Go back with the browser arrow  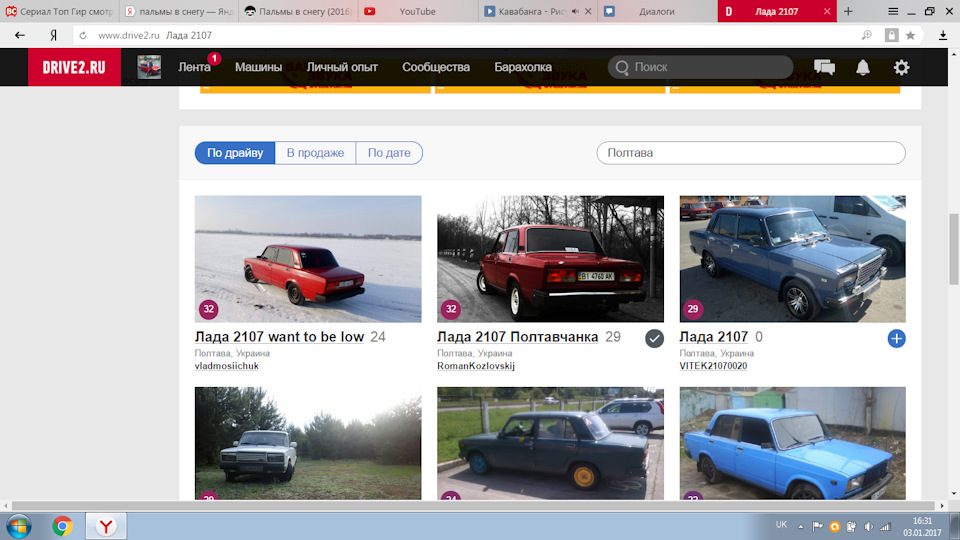pyautogui.click(x=20, y=36)
